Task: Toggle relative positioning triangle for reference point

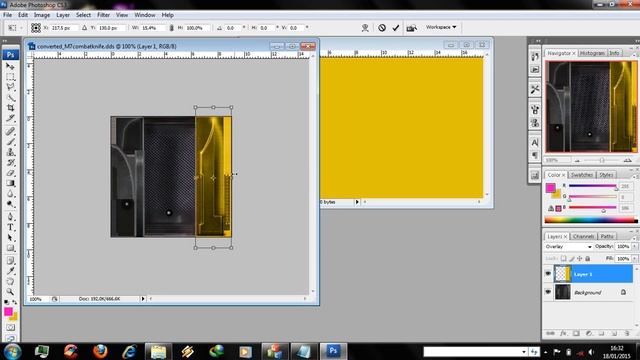Action: click(x=84, y=28)
